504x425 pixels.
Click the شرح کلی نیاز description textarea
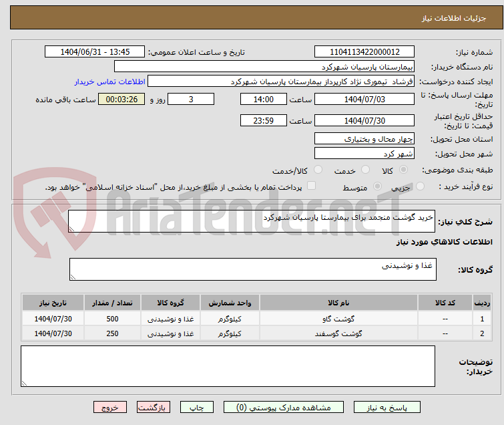252,221
